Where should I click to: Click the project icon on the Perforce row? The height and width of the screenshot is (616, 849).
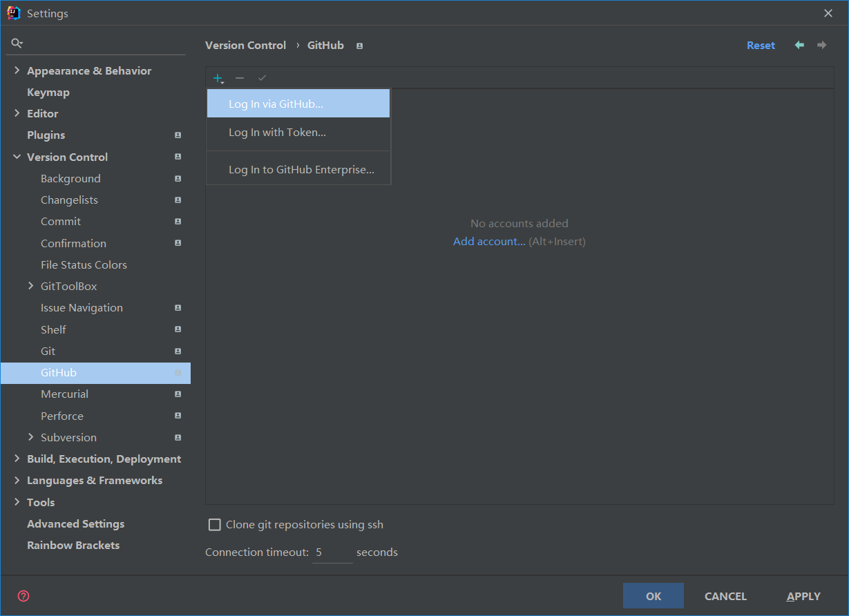(178, 416)
